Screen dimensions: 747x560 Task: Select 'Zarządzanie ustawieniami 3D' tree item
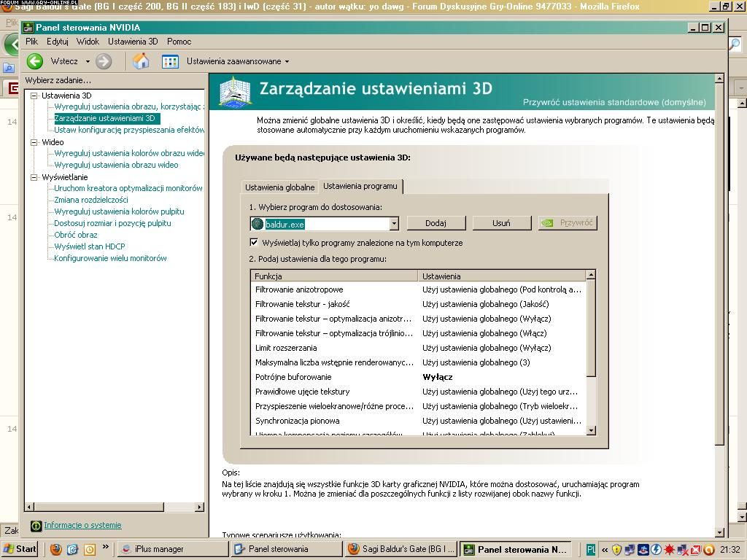click(x=105, y=118)
